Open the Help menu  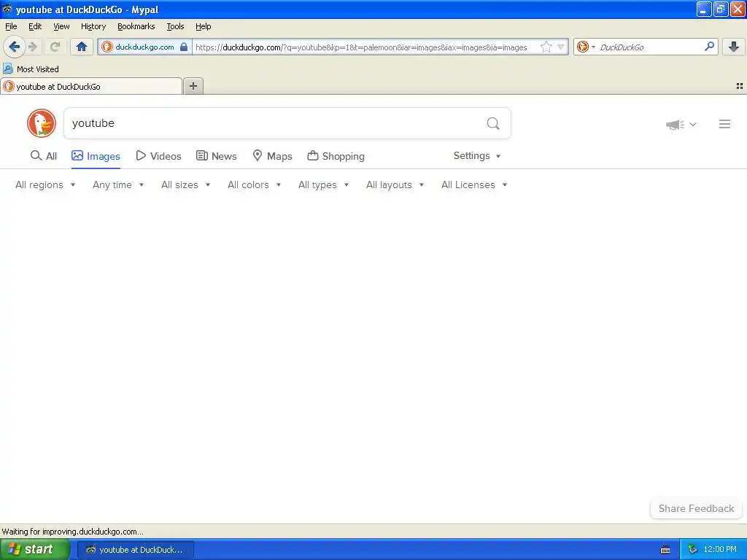204,27
